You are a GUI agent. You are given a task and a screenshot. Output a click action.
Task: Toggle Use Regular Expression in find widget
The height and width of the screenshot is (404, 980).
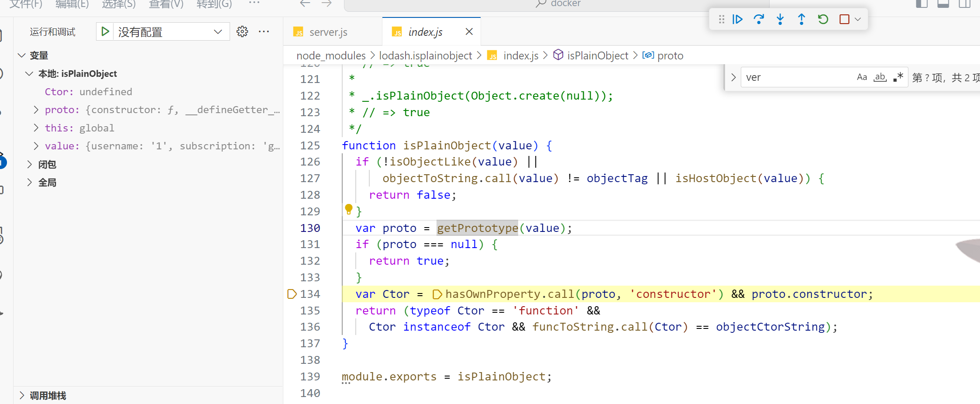pos(898,77)
